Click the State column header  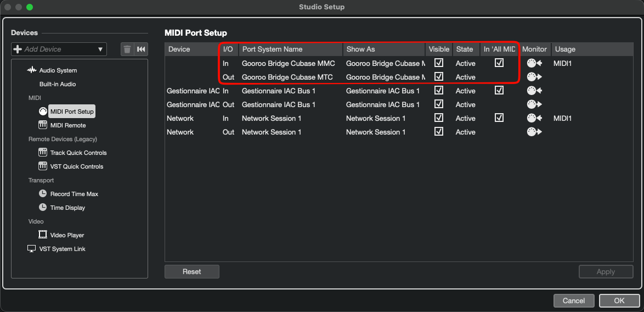[x=466, y=49]
